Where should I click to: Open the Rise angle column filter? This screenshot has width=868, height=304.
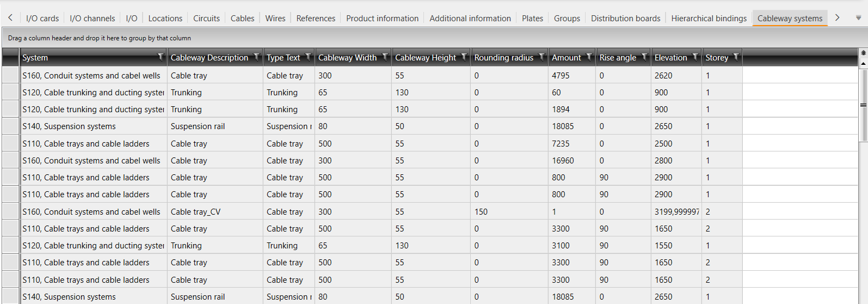pos(645,57)
